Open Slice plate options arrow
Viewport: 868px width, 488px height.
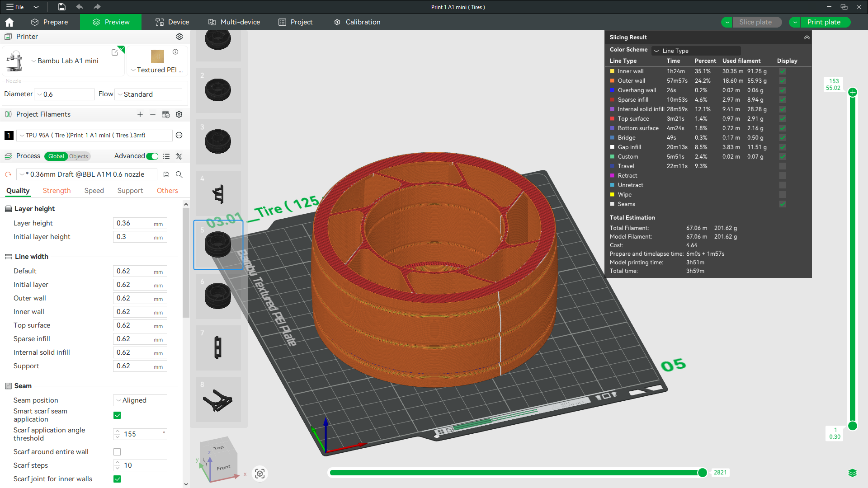pyautogui.click(x=727, y=22)
